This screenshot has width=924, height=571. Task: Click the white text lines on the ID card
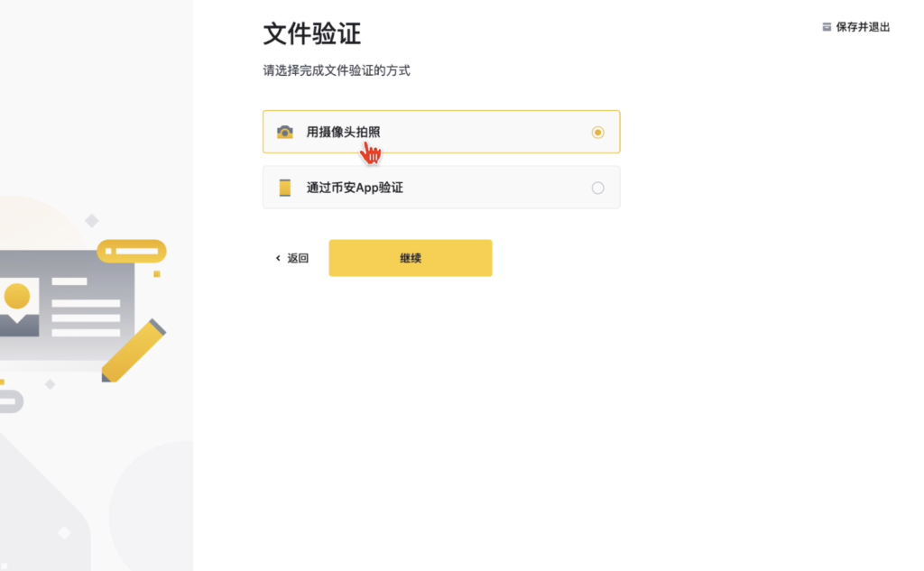pos(86,309)
